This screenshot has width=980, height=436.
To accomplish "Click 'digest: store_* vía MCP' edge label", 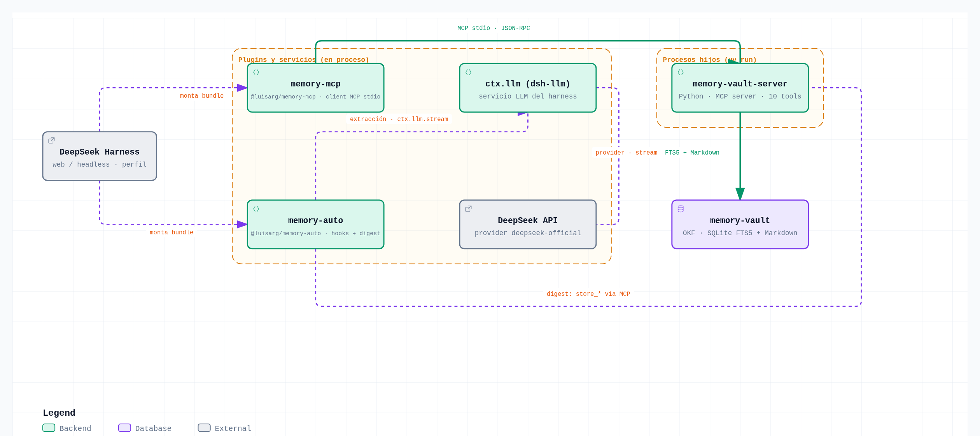I will [x=588, y=294].
